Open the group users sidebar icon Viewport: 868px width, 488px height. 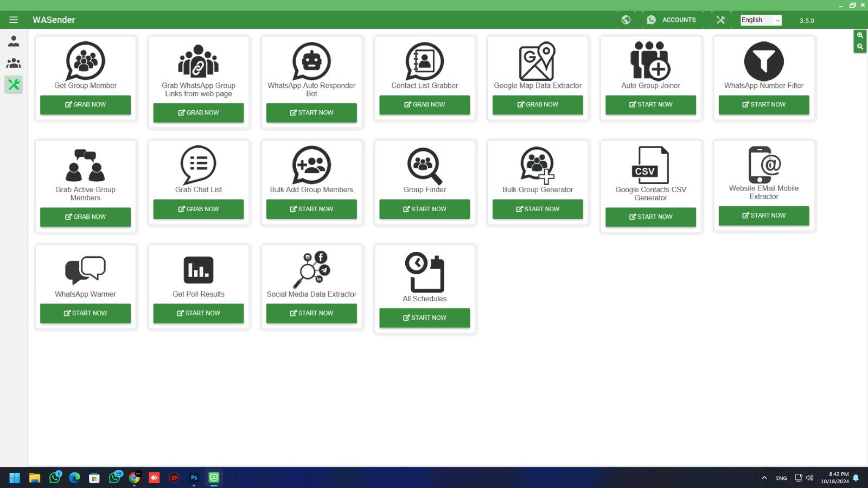[14, 63]
